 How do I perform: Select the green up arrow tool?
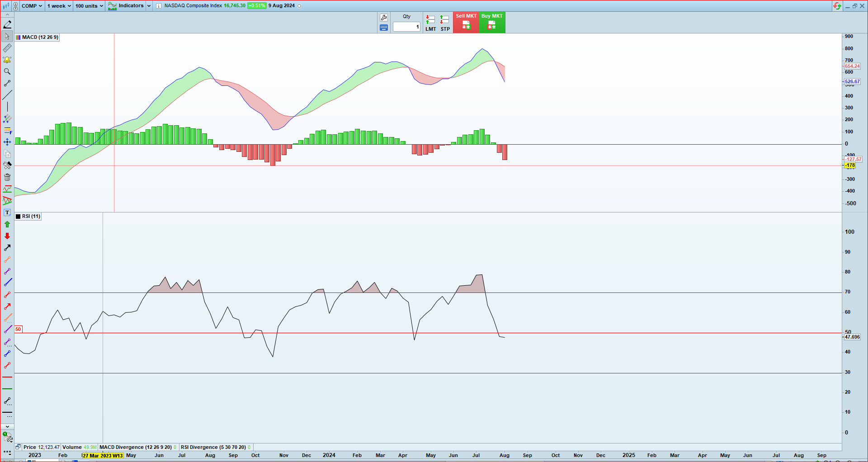point(7,224)
